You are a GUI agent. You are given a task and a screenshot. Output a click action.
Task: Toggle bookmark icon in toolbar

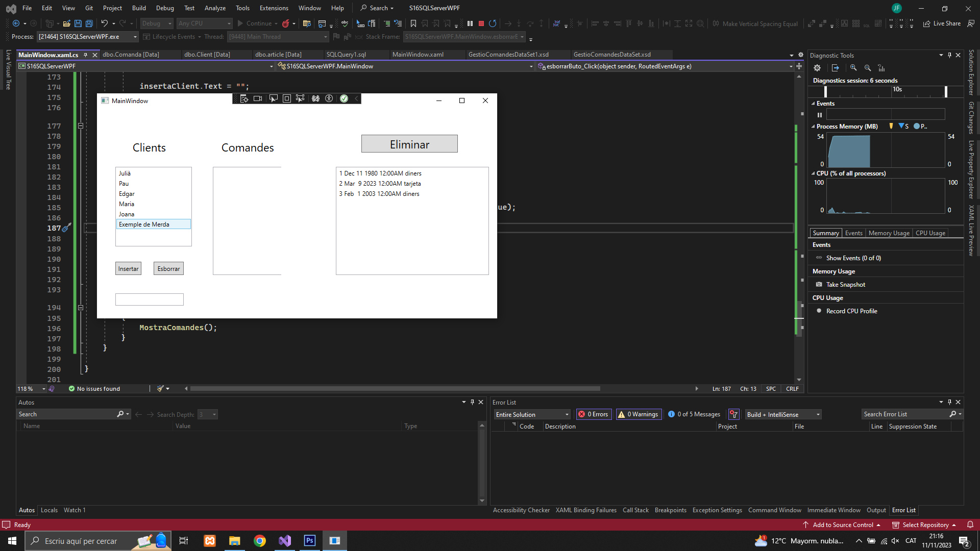pos(413,23)
